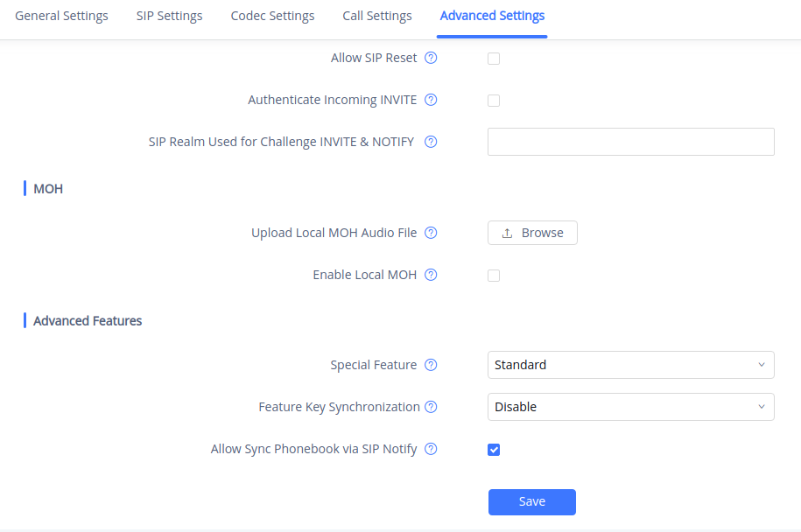Viewport: 801px width, 532px height.
Task: Click help icon next to Allow SIP Reset
Action: point(431,59)
